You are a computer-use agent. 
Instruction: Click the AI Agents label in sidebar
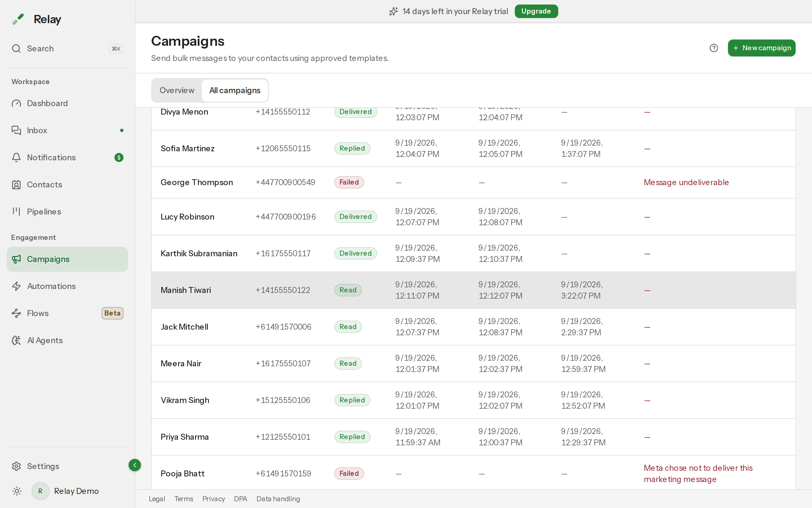coord(45,340)
